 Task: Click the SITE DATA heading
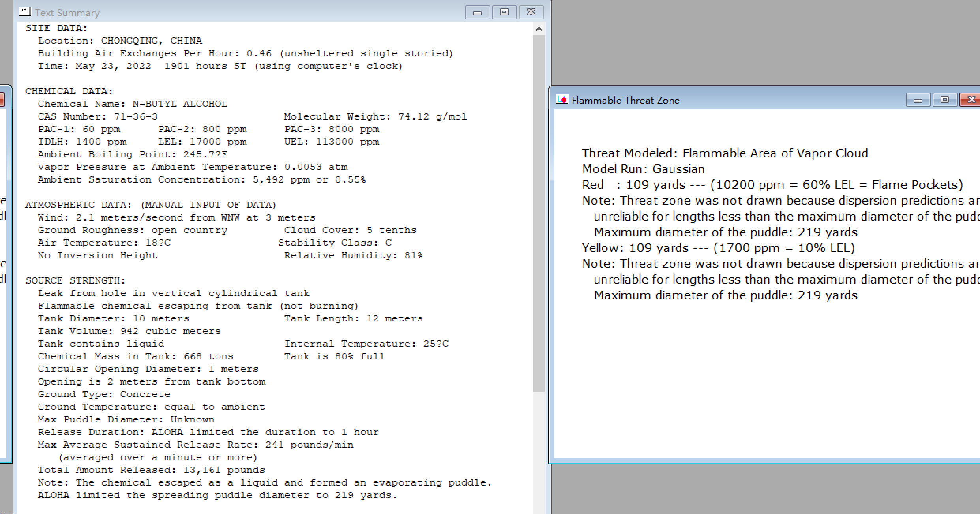click(x=56, y=28)
